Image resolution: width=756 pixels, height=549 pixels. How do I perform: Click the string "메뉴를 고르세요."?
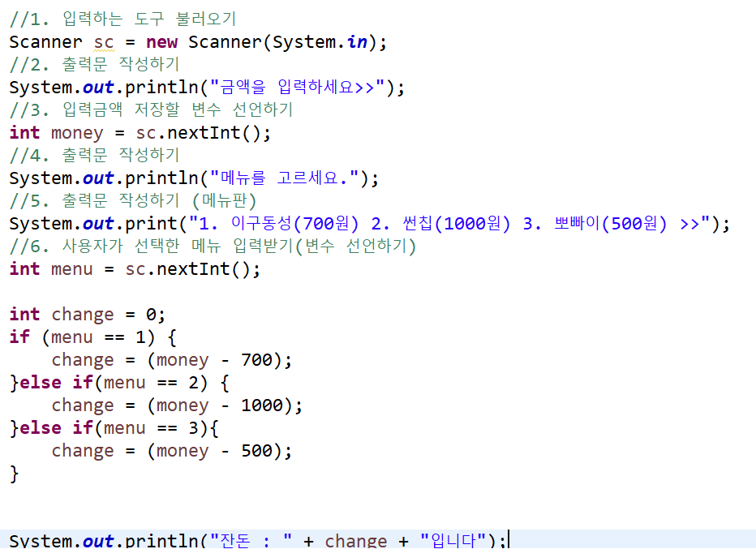pyautogui.click(x=285, y=178)
